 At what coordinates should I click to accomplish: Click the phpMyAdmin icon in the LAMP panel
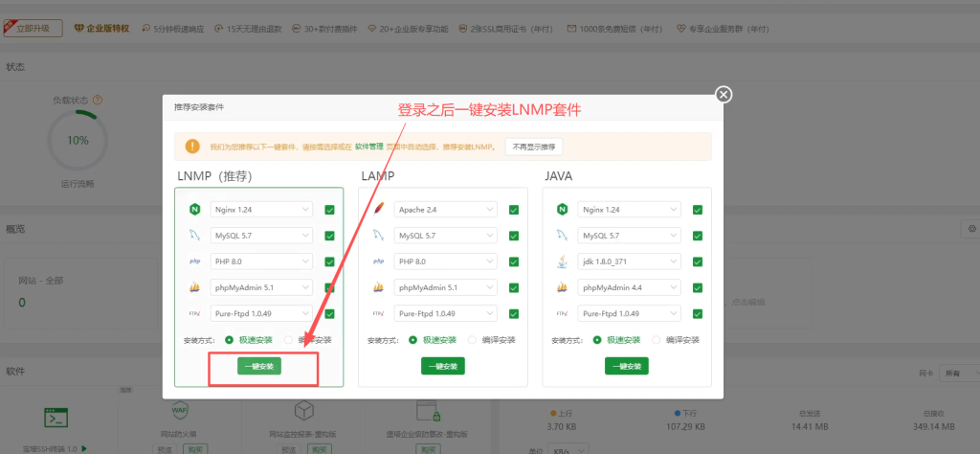(x=378, y=287)
